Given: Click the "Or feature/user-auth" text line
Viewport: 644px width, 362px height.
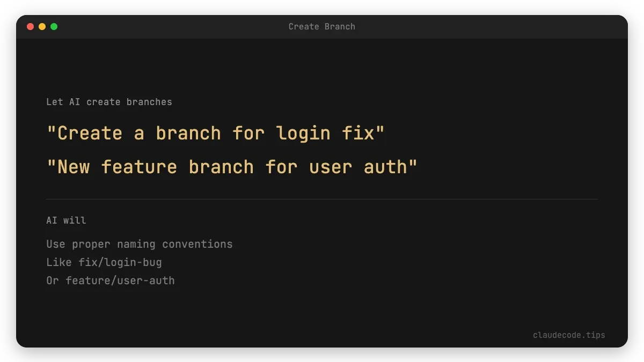Looking at the screenshot, I should point(110,280).
